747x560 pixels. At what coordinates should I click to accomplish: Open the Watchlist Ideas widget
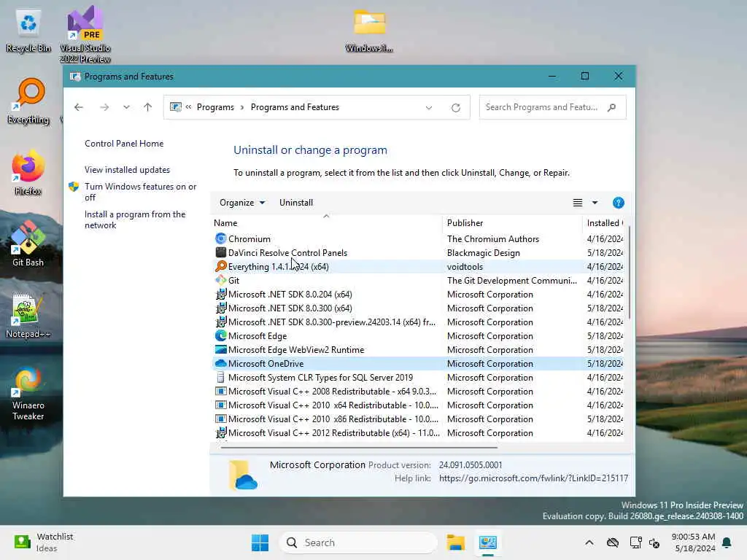pyautogui.click(x=44, y=542)
